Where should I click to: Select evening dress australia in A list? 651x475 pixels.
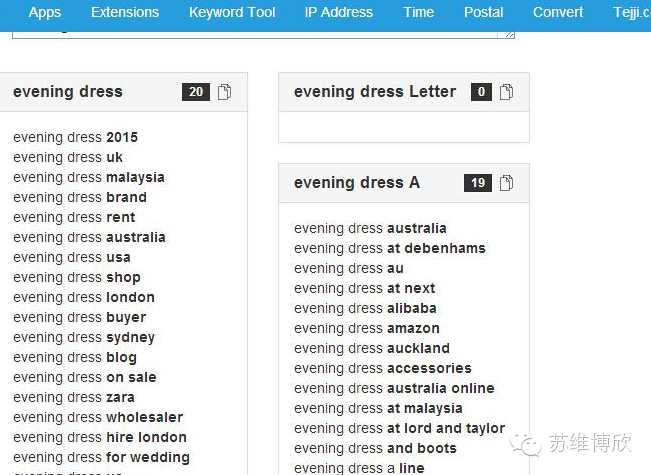pyautogui.click(x=370, y=228)
